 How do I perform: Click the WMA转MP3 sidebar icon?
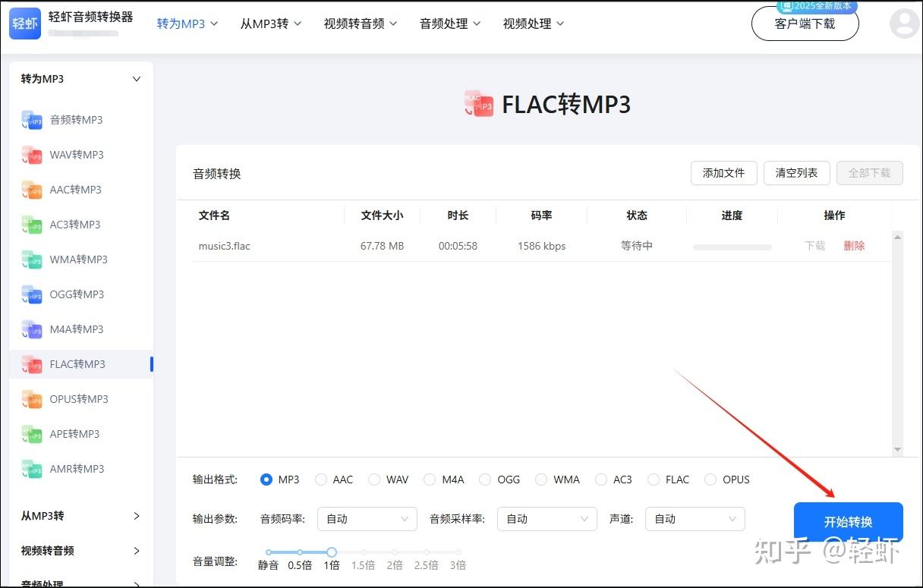pos(32,259)
